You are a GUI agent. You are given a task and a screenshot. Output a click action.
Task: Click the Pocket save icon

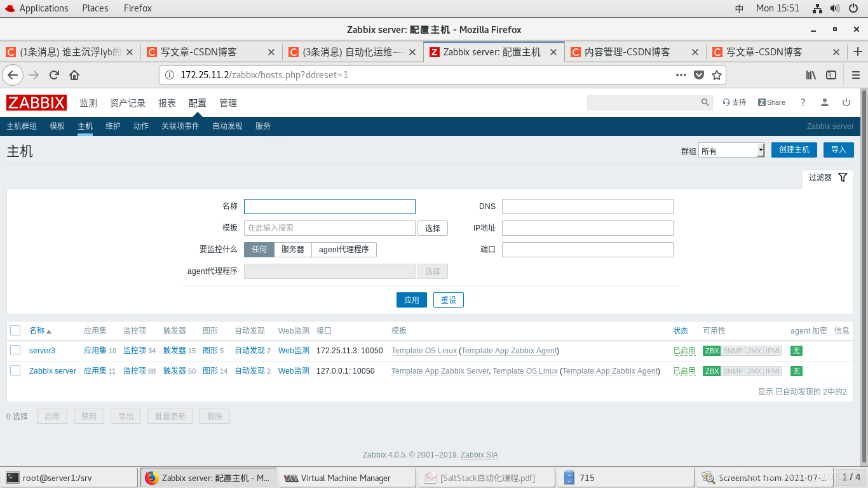(x=699, y=75)
